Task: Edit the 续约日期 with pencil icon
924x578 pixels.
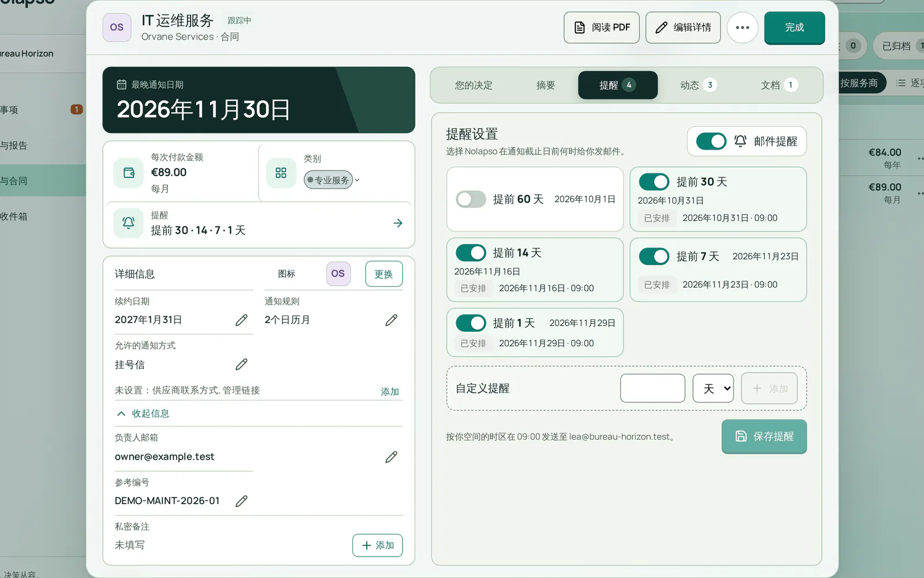Action: click(x=241, y=320)
